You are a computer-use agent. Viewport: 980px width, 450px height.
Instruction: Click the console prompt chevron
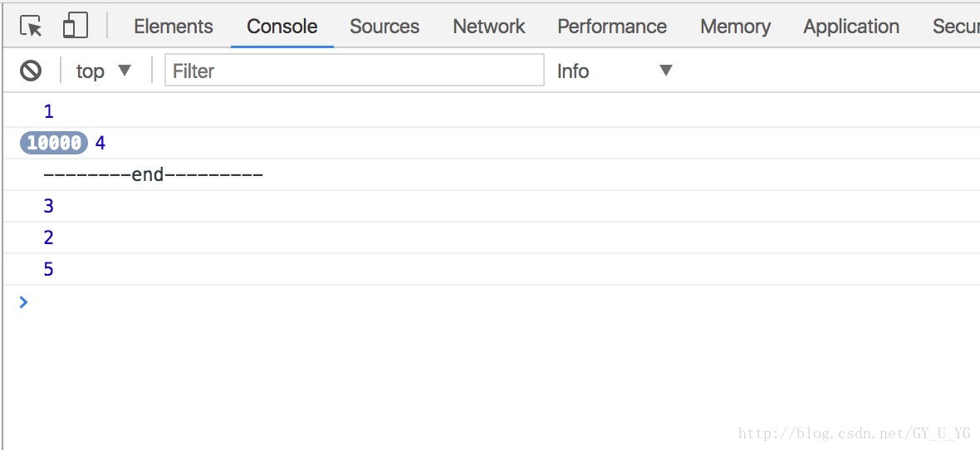coord(24,302)
